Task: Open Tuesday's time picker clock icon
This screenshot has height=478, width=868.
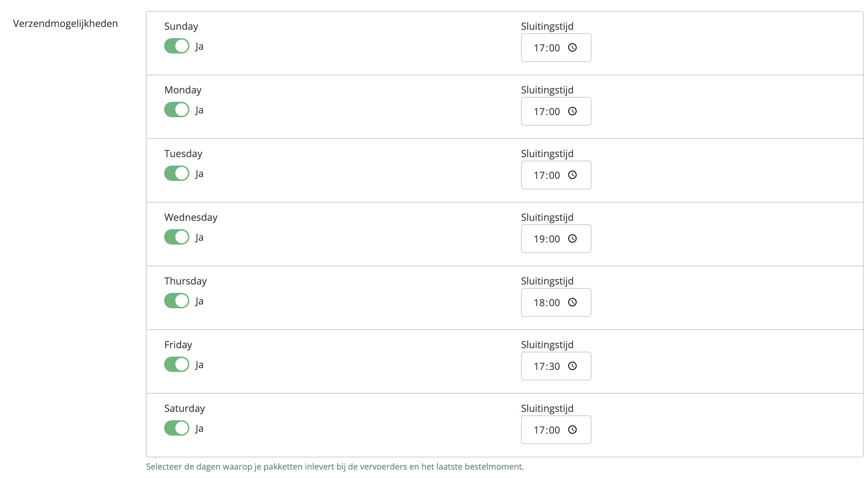Action: (573, 175)
